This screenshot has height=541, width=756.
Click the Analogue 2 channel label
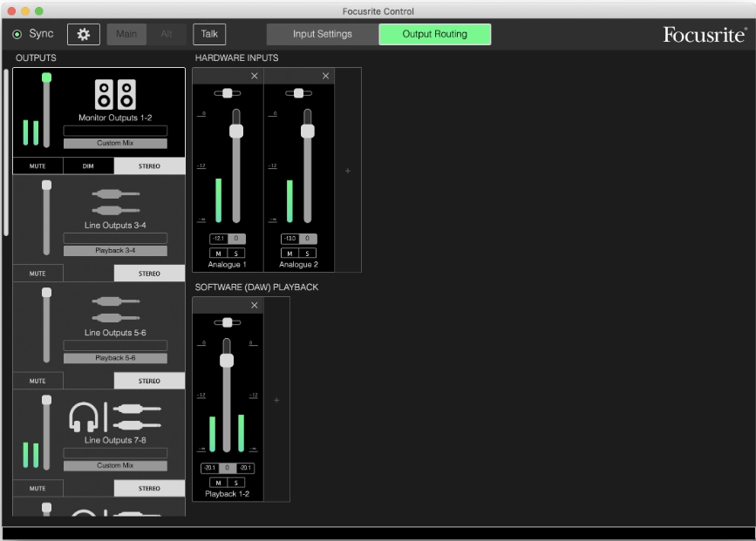[x=298, y=265]
